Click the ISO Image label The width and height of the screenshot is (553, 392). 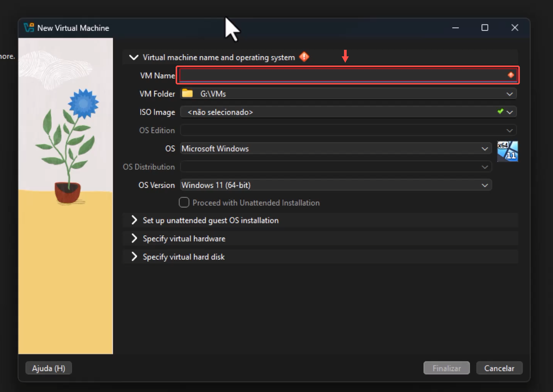pyautogui.click(x=157, y=112)
